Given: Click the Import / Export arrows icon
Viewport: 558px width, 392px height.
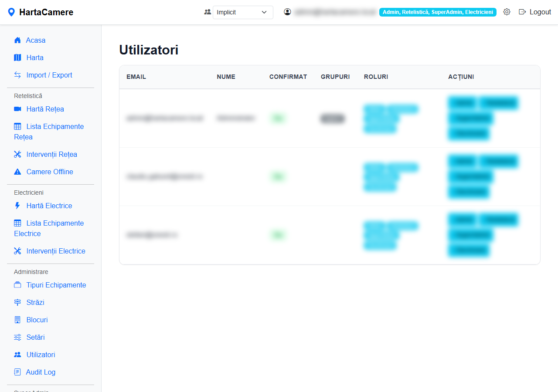Looking at the screenshot, I should point(17,75).
